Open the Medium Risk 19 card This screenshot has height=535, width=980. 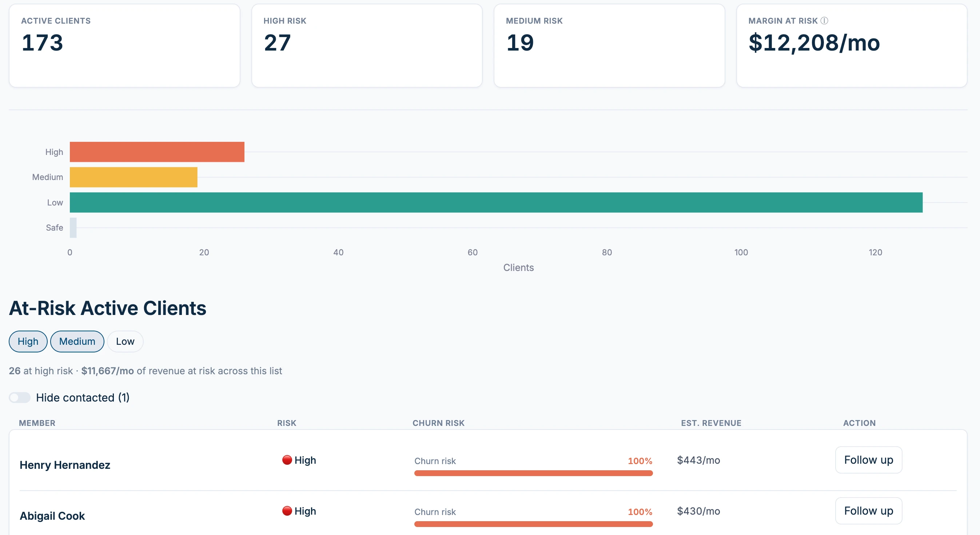[609, 45]
